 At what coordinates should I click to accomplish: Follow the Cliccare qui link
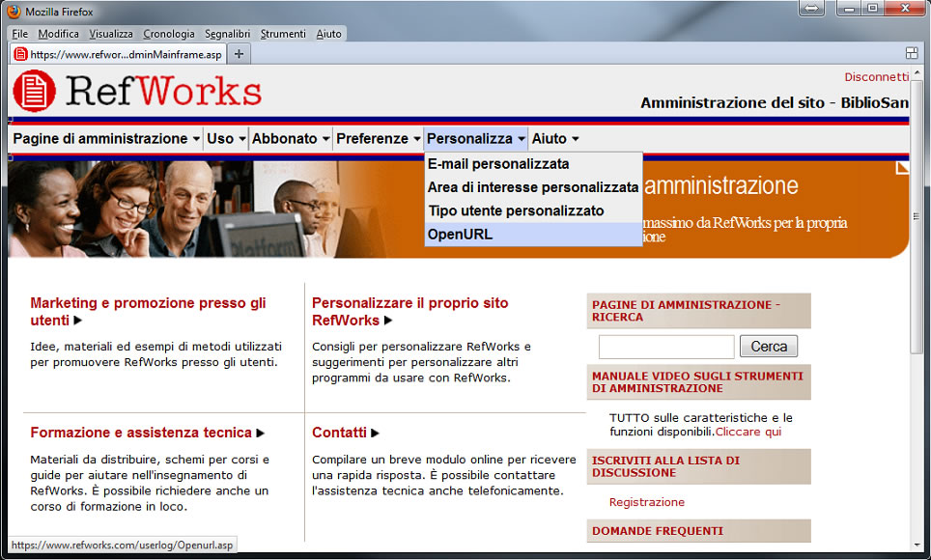[x=748, y=432]
